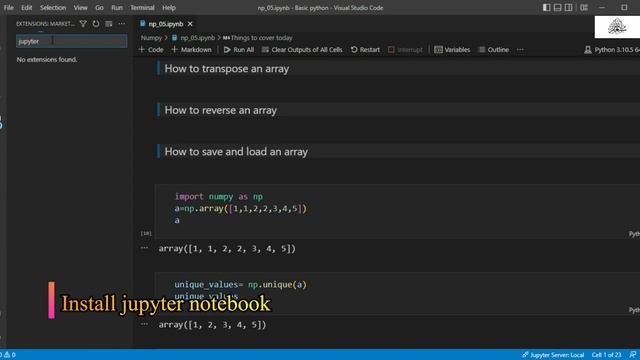Add a new Code cell
This screenshot has width=640, height=360.
click(151, 50)
